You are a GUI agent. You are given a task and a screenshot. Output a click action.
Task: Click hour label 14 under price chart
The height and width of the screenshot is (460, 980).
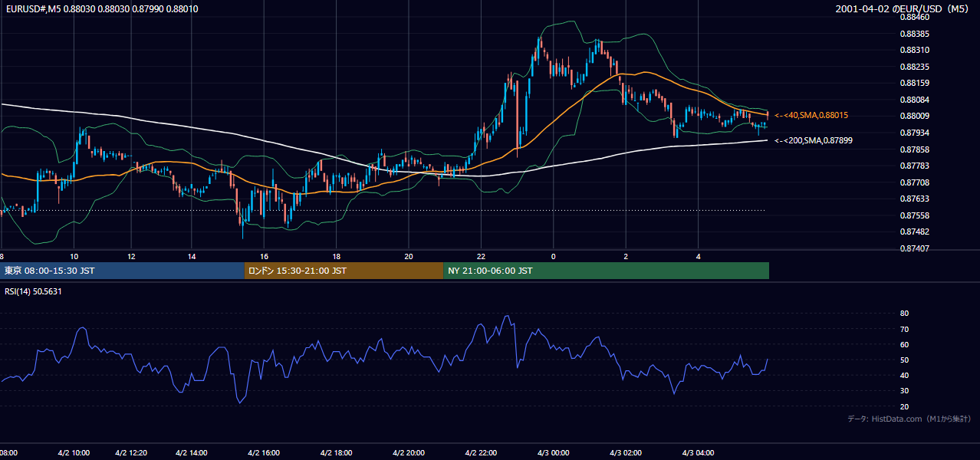(192, 256)
